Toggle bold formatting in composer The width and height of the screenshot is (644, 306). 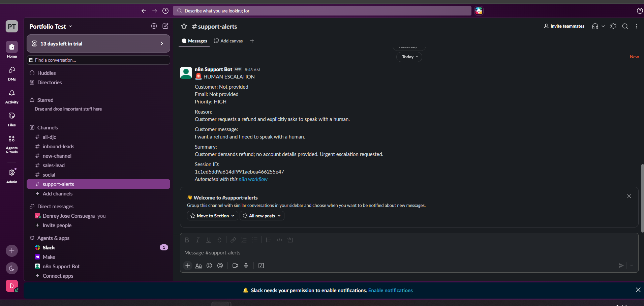tap(187, 240)
